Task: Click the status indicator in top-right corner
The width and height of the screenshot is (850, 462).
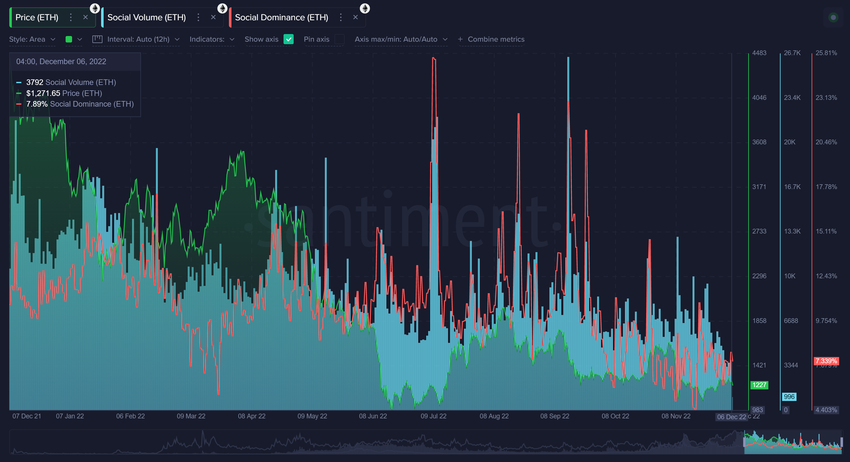Action: point(833,17)
